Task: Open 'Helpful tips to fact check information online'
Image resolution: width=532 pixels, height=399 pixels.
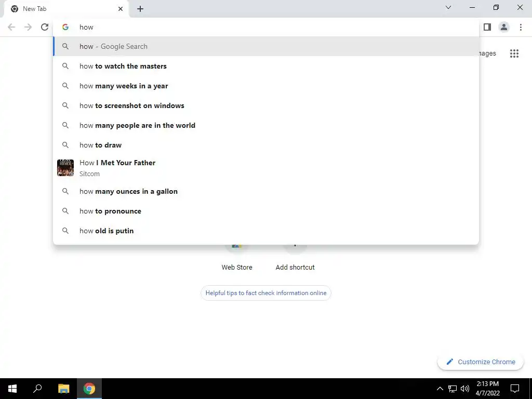Action: (x=266, y=293)
